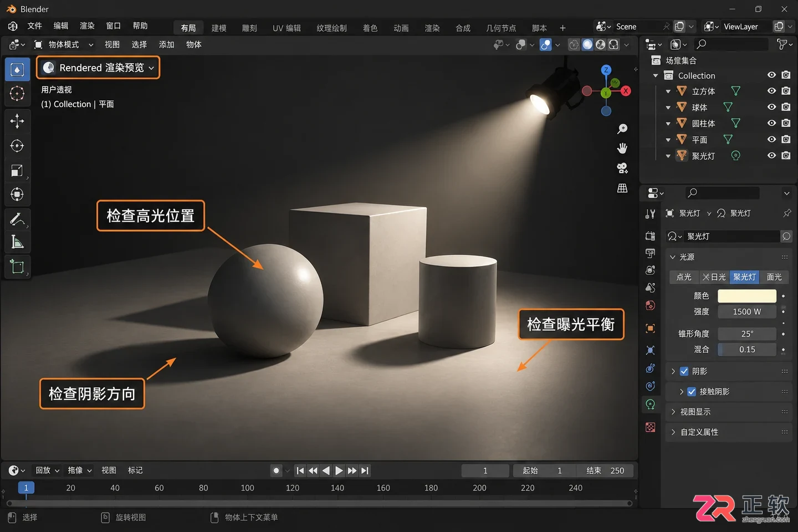This screenshot has width=798, height=532.
Task: Set light type to 日光
Action: pyautogui.click(x=714, y=277)
